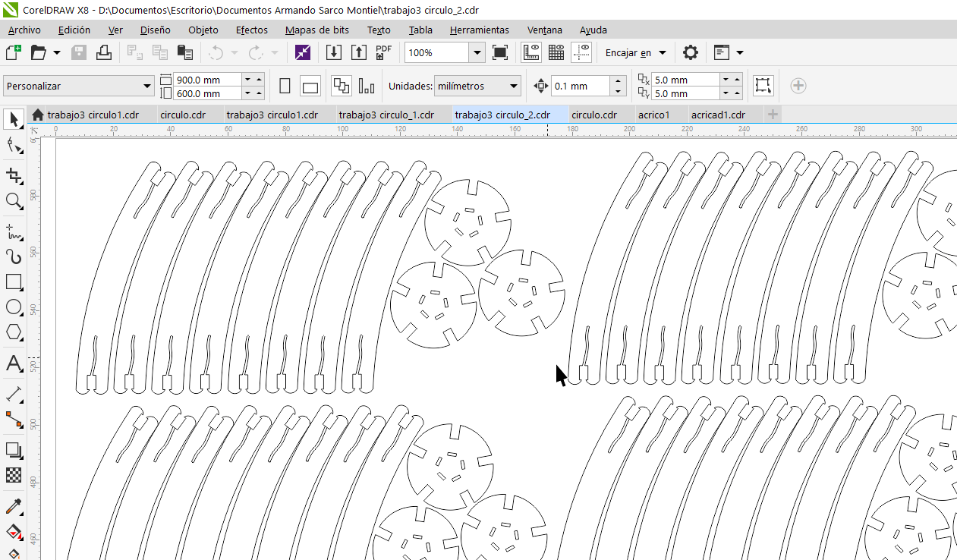Switch to the acricad1.cdr document tab

pyautogui.click(x=718, y=115)
